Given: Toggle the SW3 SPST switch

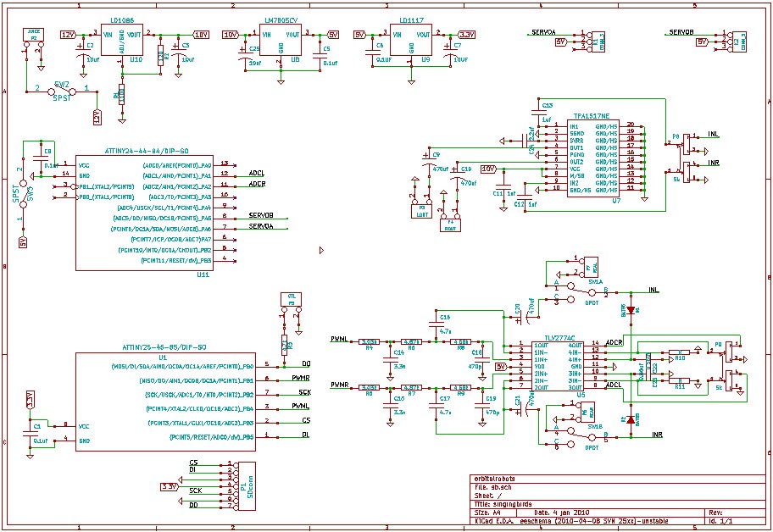Looking at the screenshot, I should tap(24, 195).
